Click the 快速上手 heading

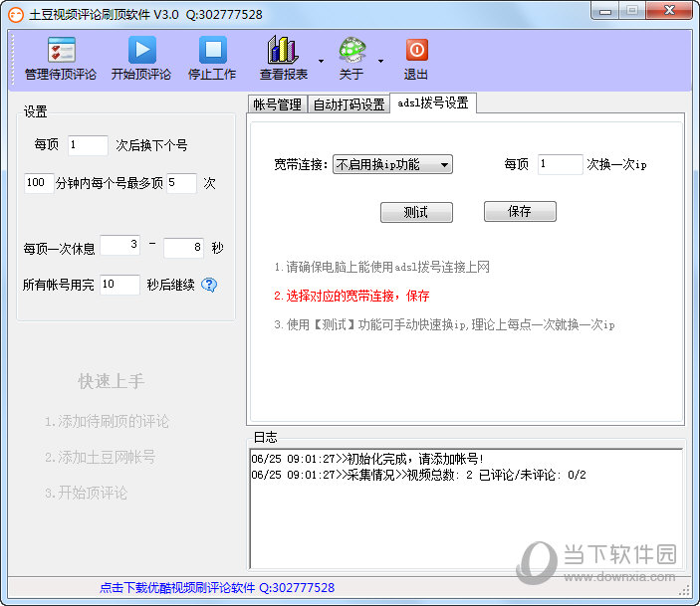coord(112,381)
